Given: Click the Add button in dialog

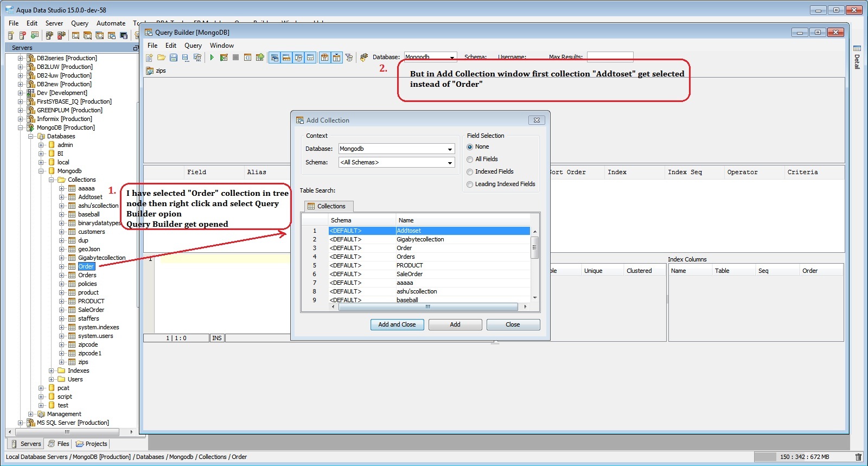Looking at the screenshot, I should pos(455,324).
